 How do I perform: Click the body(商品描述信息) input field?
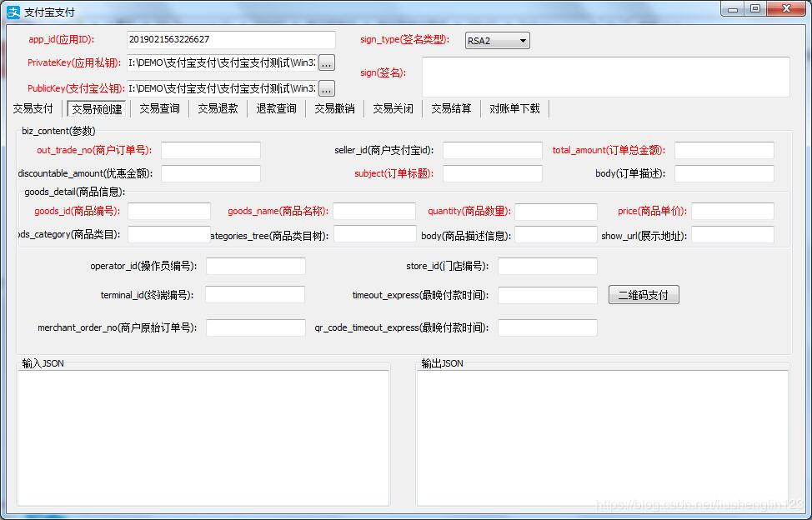pos(556,234)
